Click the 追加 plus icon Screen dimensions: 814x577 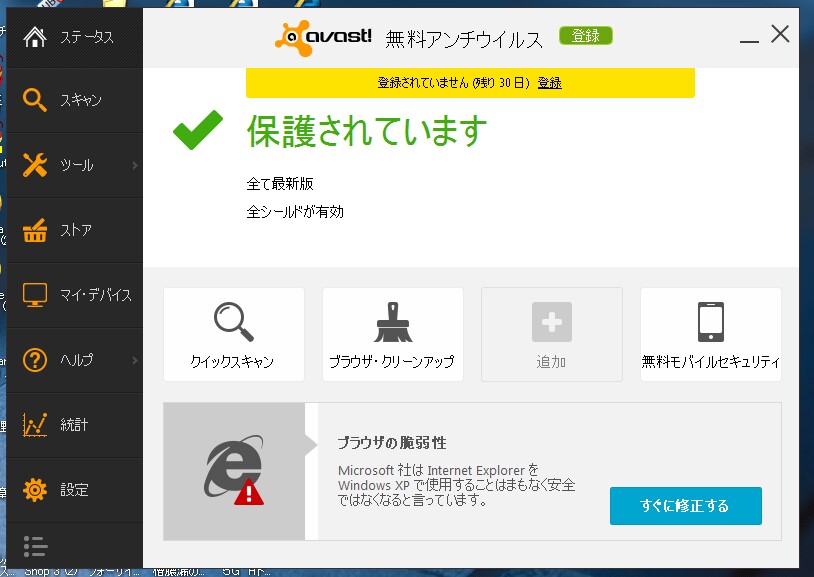[552, 322]
